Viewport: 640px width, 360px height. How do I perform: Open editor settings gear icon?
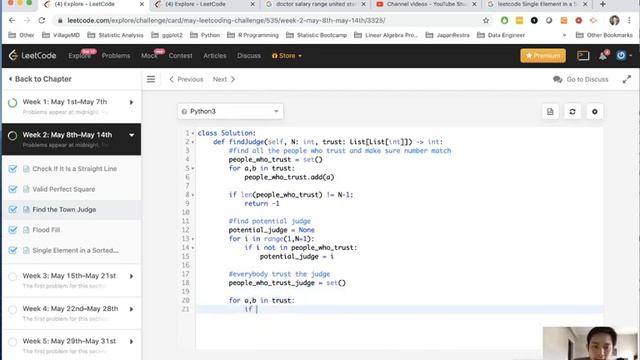(x=595, y=111)
